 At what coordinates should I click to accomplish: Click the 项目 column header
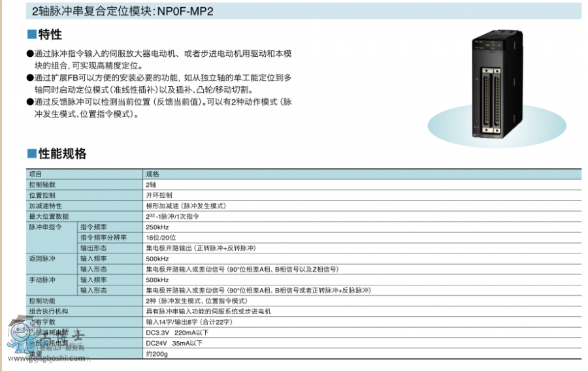(x=35, y=174)
